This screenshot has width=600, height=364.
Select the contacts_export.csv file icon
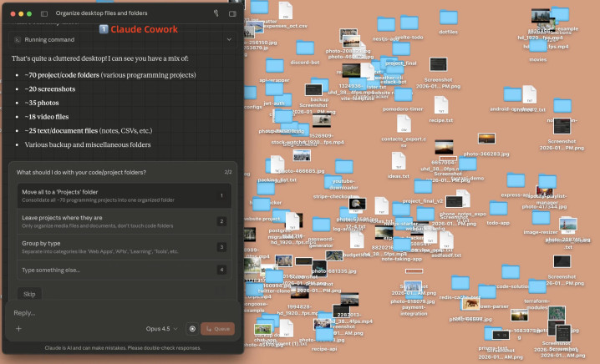(x=404, y=124)
